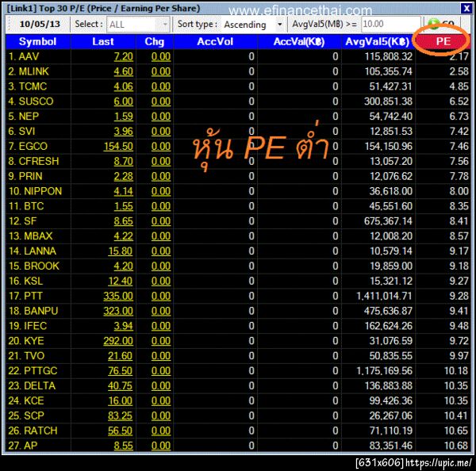Select the PRIN symbol
This screenshot has width=476, height=471.
tap(30, 176)
